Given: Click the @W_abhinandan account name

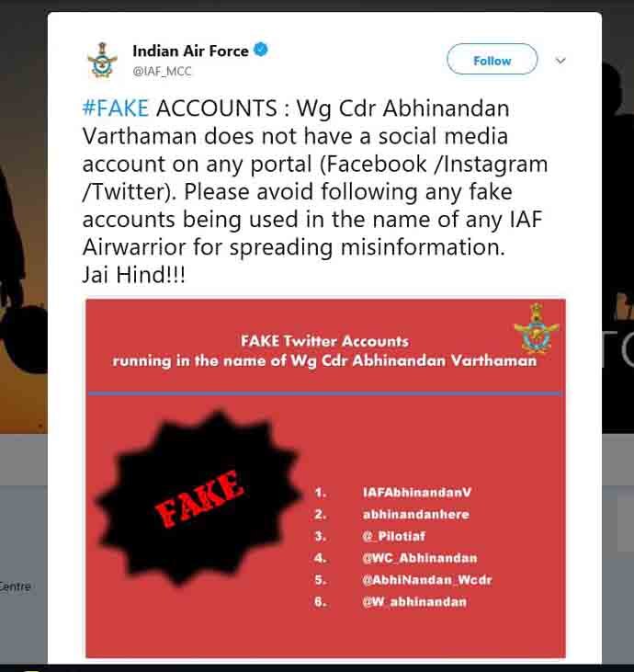Looking at the screenshot, I should 414,602.
